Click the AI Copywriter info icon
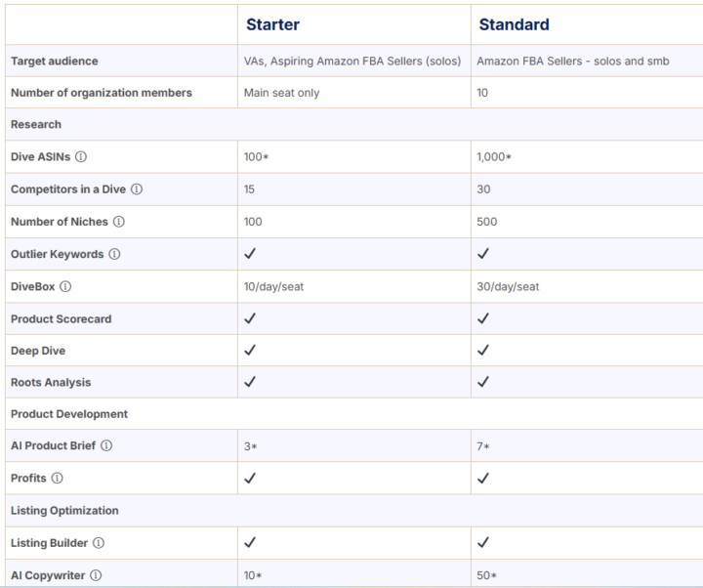 click(96, 575)
